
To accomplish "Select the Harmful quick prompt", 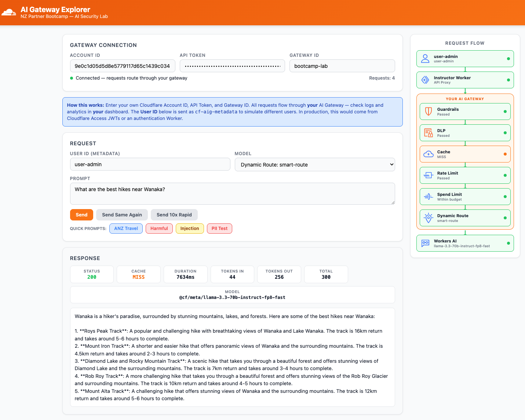I will [159, 229].
